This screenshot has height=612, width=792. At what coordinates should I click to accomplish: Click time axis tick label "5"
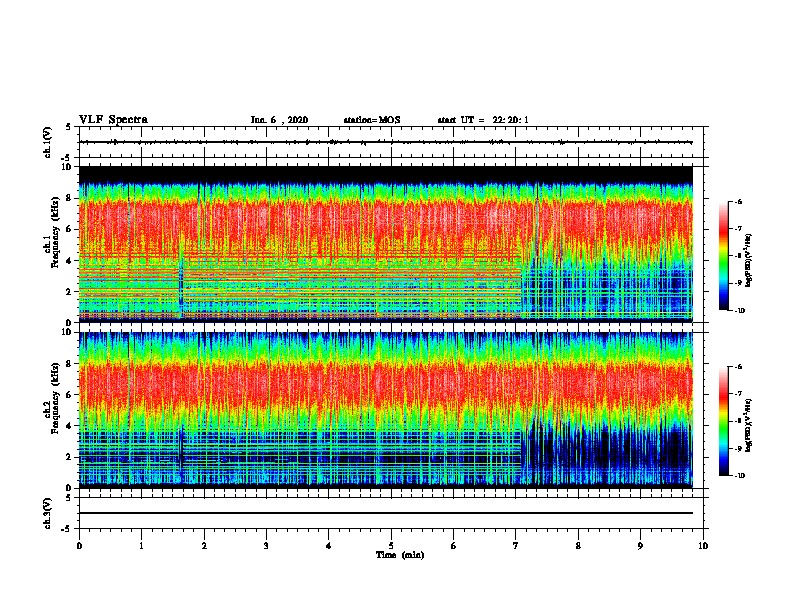click(391, 546)
